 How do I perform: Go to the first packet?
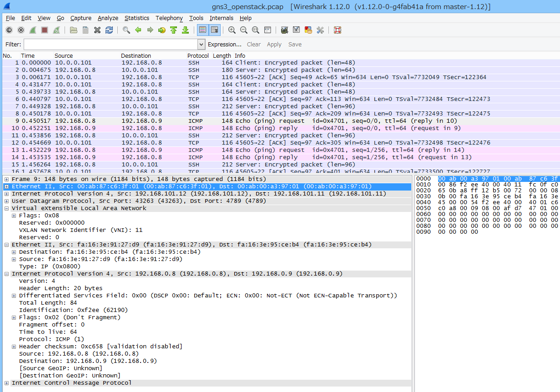pyautogui.click(x=173, y=30)
